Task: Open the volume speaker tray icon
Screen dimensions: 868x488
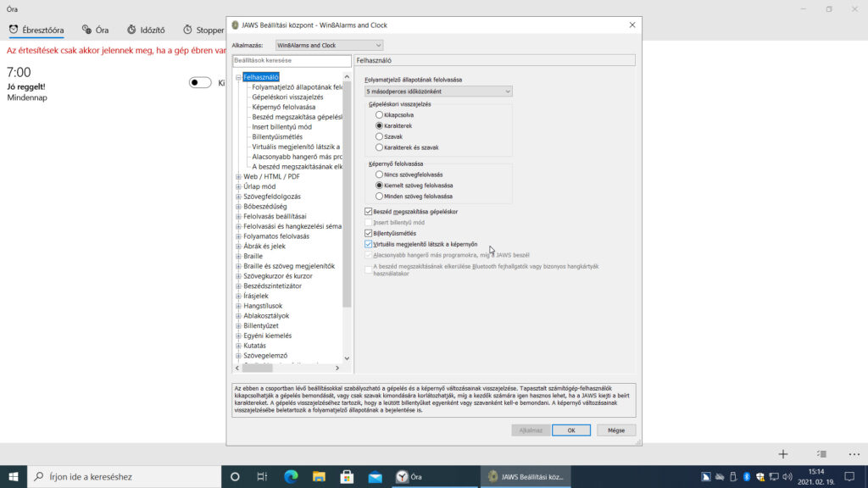Action: (x=787, y=476)
